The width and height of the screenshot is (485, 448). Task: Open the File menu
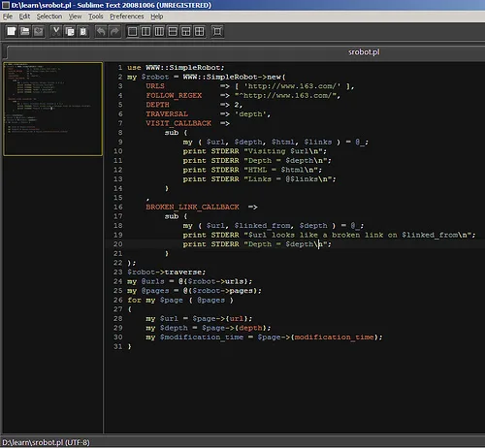[x=8, y=16]
